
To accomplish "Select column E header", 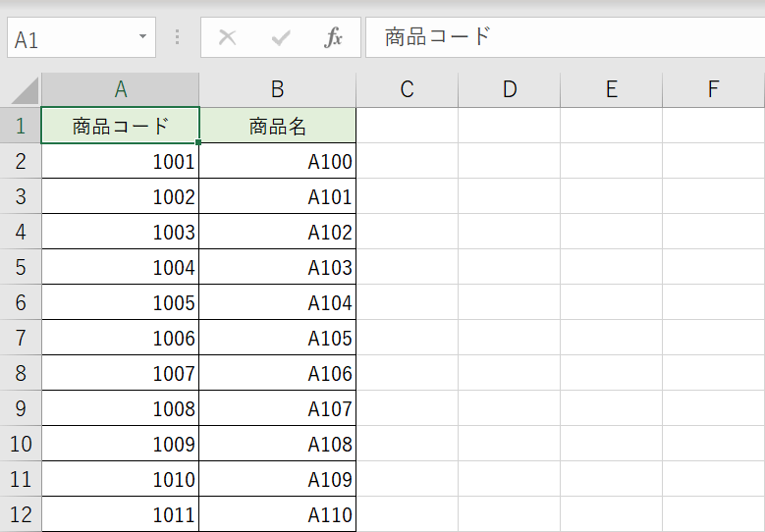I will 612,89.
